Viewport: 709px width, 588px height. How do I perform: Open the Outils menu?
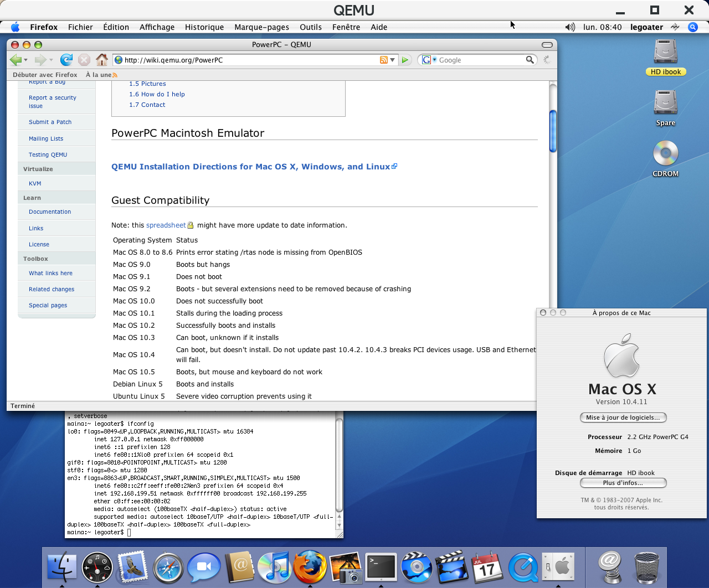point(311,27)
